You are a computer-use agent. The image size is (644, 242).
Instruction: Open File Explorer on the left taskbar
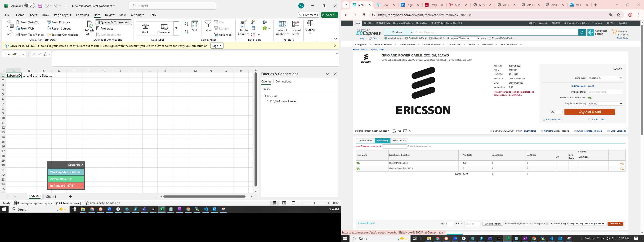(x=83, y=209)
